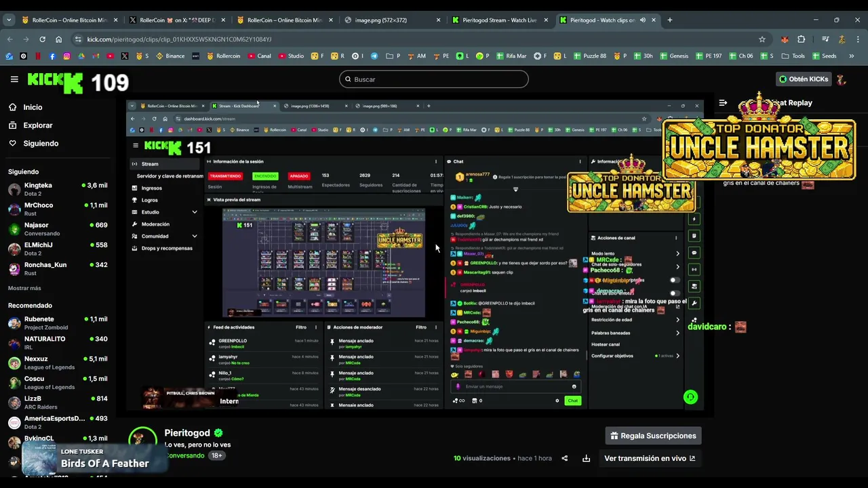Screen dimensions: 868x488
Task: Reload the current page
Action: pyautogui.click(x=42, y=39)
